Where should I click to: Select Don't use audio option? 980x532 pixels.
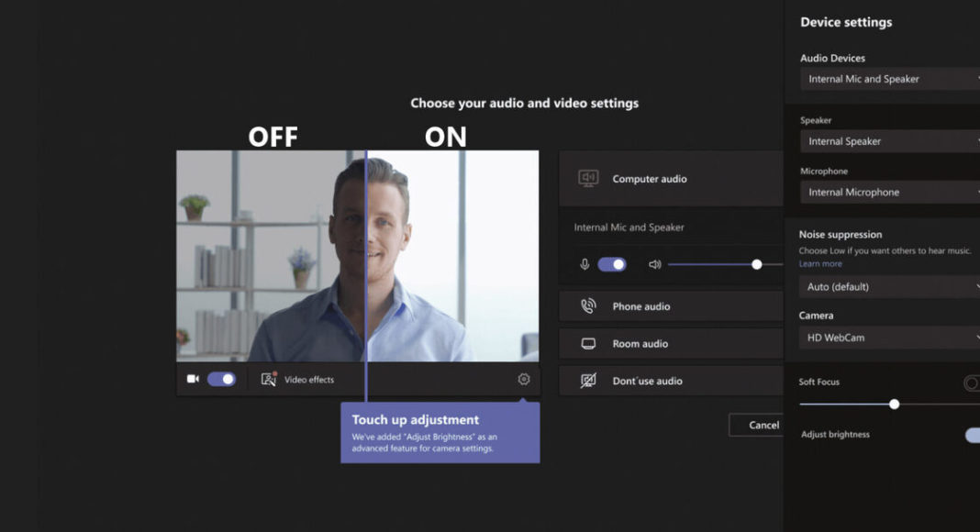[x=672, y=381]
